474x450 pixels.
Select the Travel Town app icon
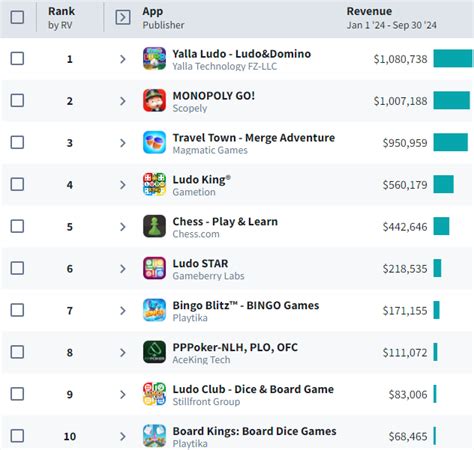[154, 143]
